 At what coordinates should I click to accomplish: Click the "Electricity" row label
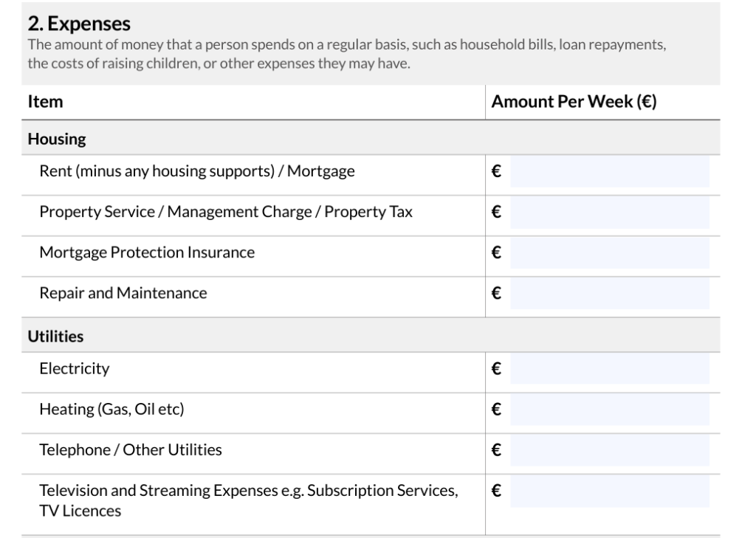74,369
